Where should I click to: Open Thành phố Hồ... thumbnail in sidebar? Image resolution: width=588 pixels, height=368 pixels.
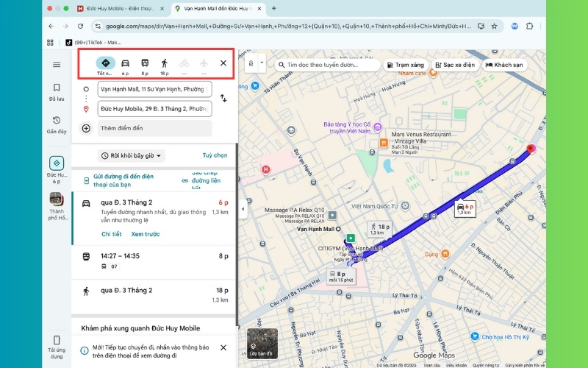(x=57, y=206)
